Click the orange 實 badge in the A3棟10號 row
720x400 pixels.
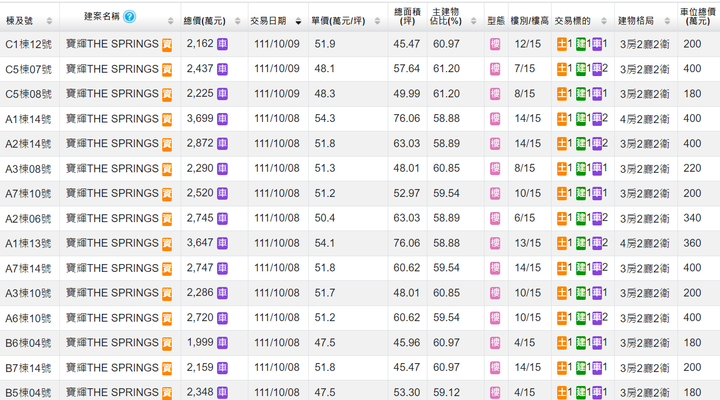pyautogui.click(x=167, y=294)
